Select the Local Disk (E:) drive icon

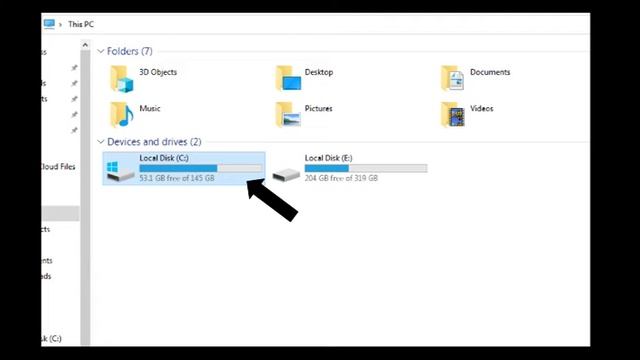coord(286,176)
